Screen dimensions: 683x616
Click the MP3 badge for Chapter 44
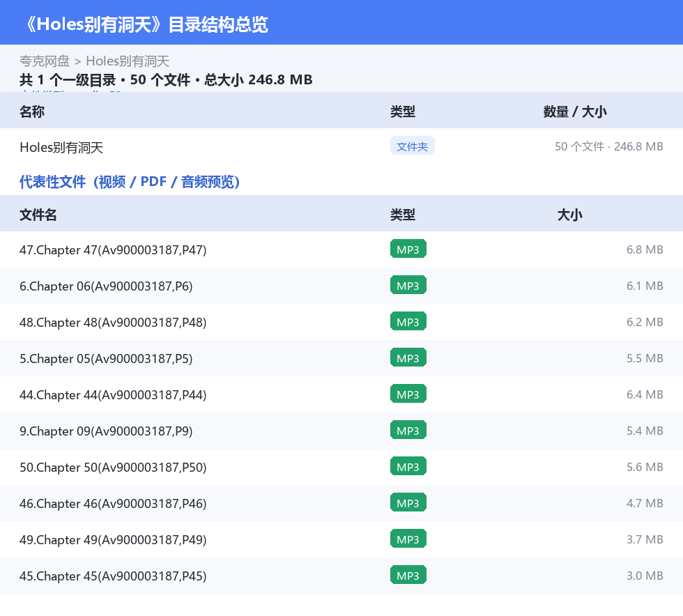(x=408, y=394)
